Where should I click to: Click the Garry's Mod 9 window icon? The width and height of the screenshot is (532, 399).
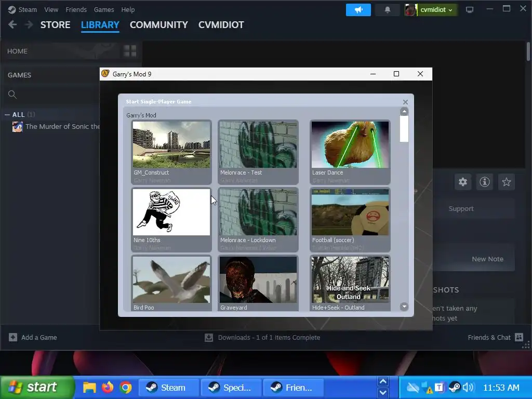click(105, 74)
